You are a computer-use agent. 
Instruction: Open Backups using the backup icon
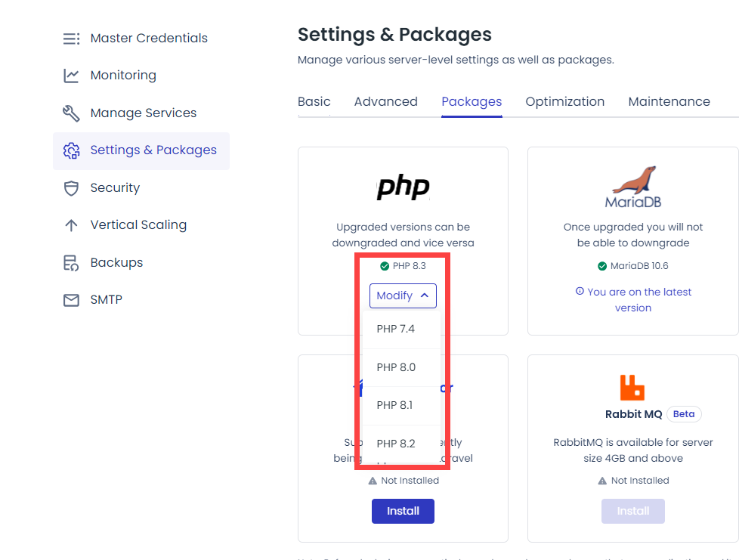70,262
